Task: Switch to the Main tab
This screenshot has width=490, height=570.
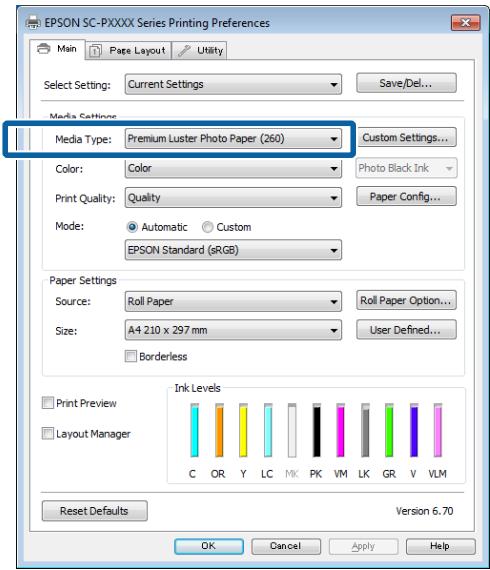Action: [57, 49]
